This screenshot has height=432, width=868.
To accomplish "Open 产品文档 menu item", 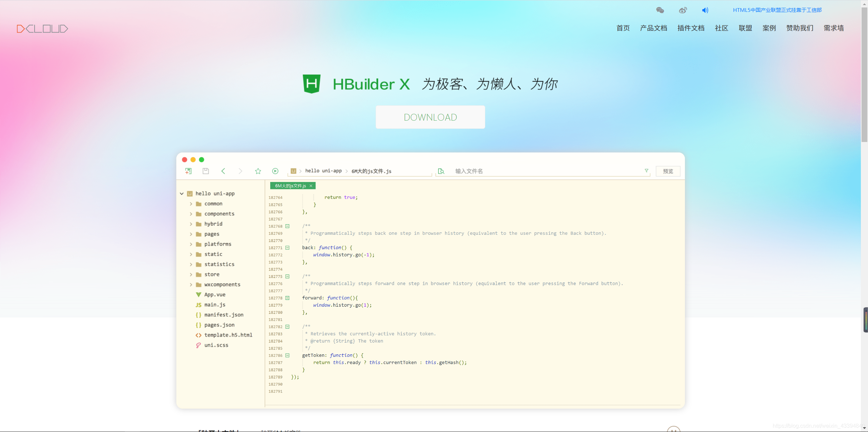I will point(653,28).
